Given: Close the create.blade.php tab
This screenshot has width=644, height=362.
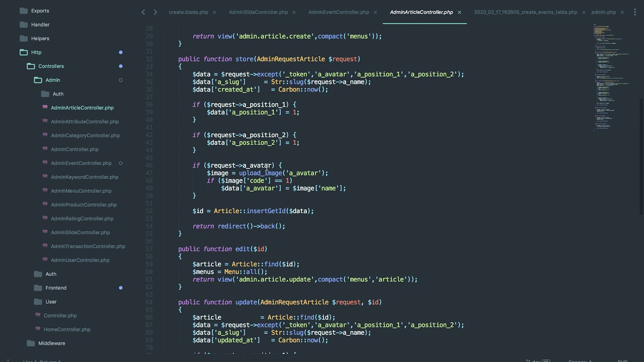Looking at the screenshot, I should [214, 12].
